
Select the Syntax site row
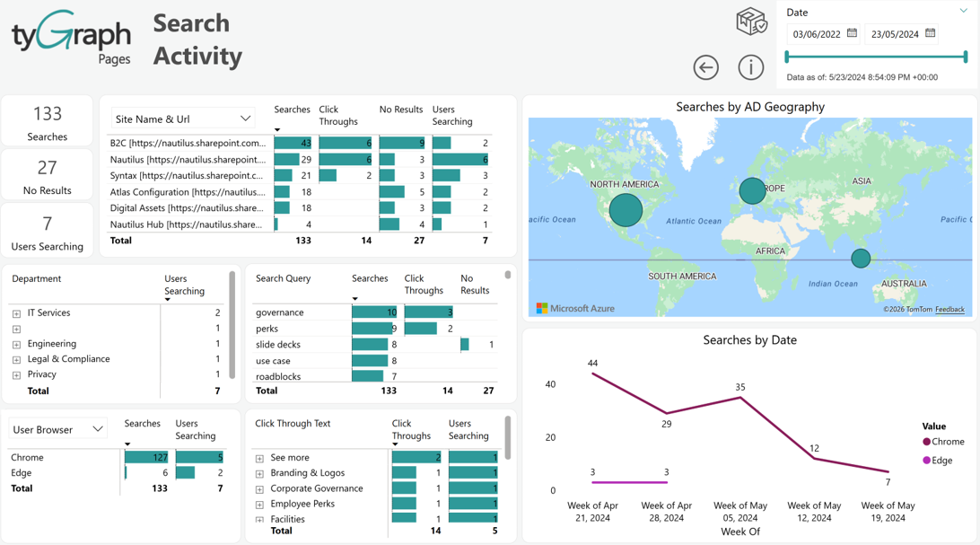(300, 176)
